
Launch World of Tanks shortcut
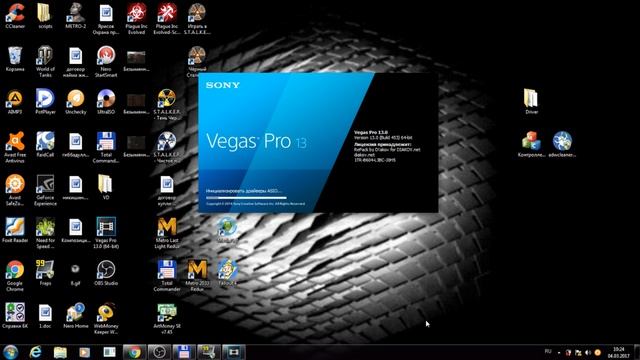[x=45, y=61]
